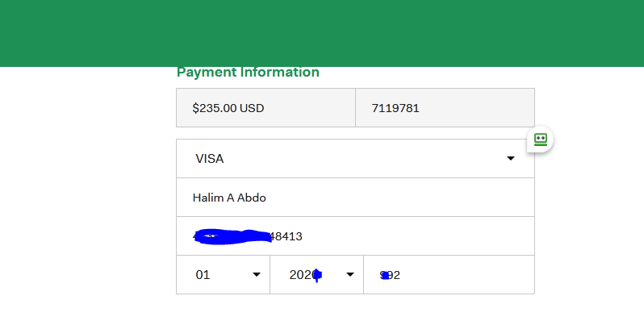Click the arrow next to month 01
Viewport: 644px width, 325px height.
(x=257, y=275)
